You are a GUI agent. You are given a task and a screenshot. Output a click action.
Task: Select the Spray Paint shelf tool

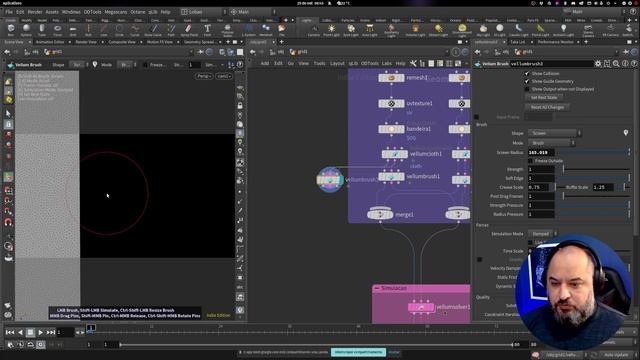189,29
